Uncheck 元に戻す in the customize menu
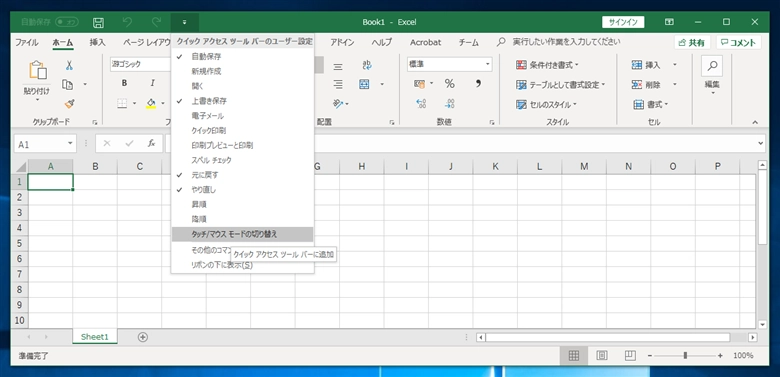Image resolution: width=780 pixels, height=377 pixels. tap(242, 175)
